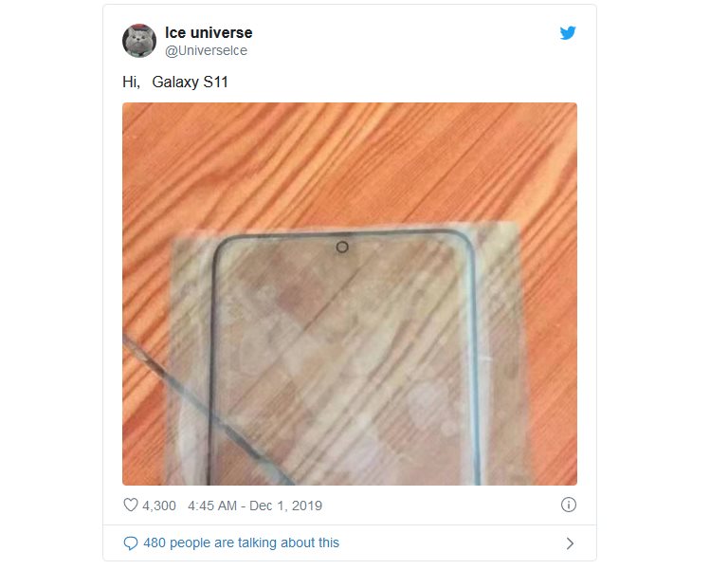Viewport: 728px width, 570px height.
Task: Click the dark cable crossing the photo
Action: (207, 409)
